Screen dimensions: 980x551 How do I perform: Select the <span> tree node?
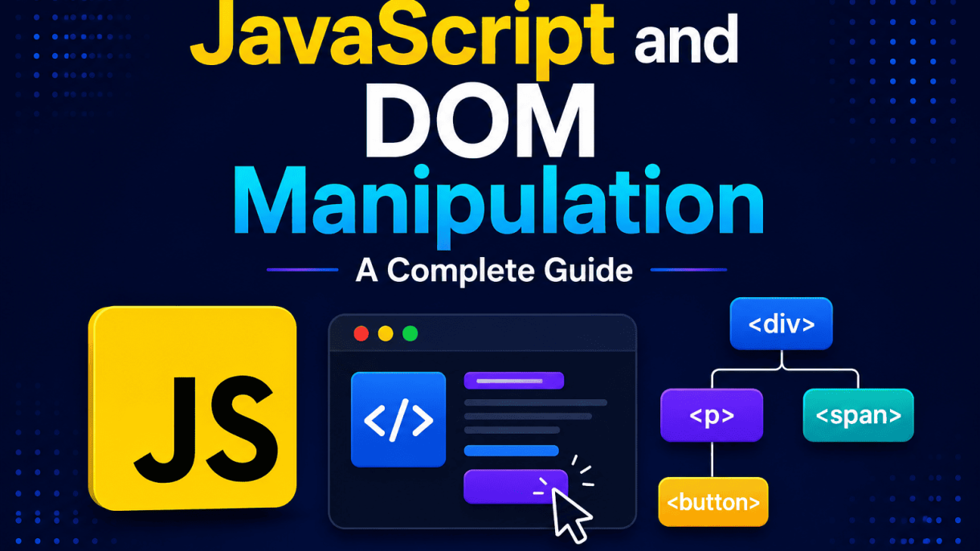tap(859, 415)
